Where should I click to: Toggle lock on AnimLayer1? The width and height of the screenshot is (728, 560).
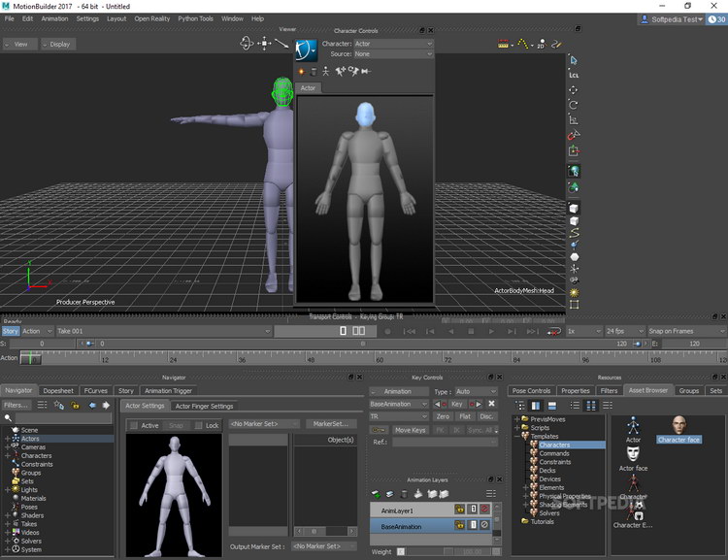[x=460, y=510]
